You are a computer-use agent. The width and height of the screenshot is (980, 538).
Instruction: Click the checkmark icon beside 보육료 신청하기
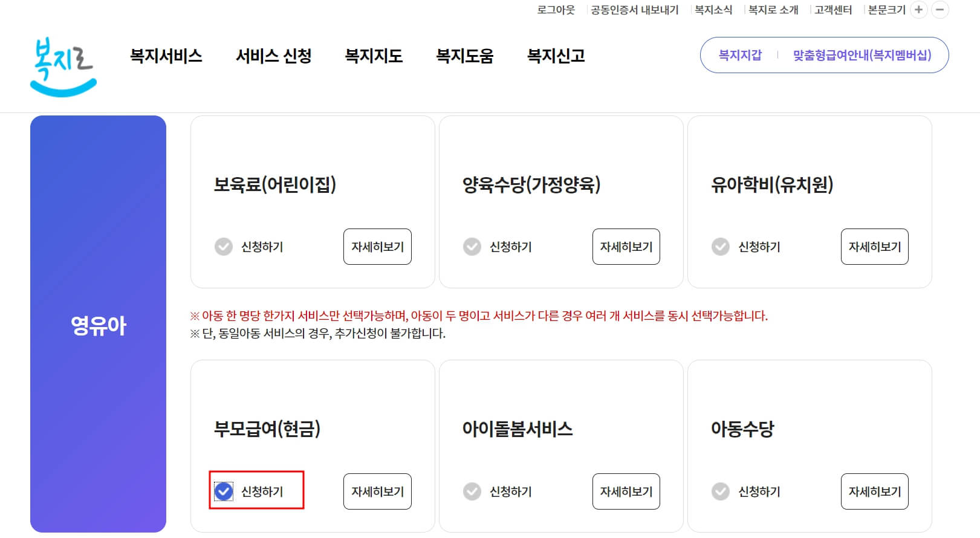tap(223, 246)
